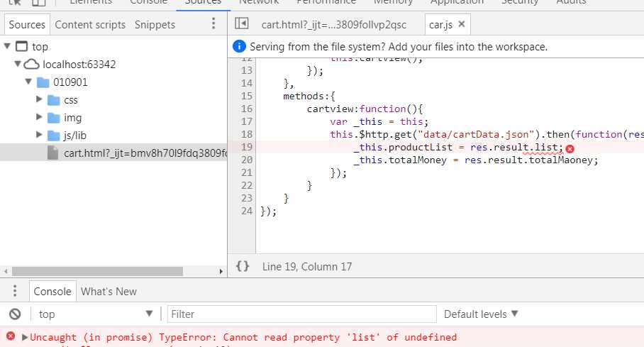The image size is (644, 347).
Task: Select the Console drawer tab
Action: pos(52,291)
